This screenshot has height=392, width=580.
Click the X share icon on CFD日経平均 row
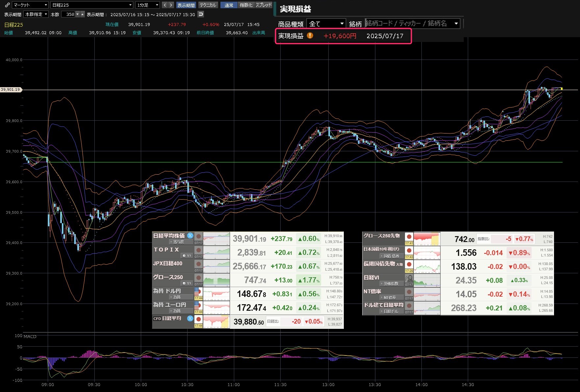[x=190, y=318]
